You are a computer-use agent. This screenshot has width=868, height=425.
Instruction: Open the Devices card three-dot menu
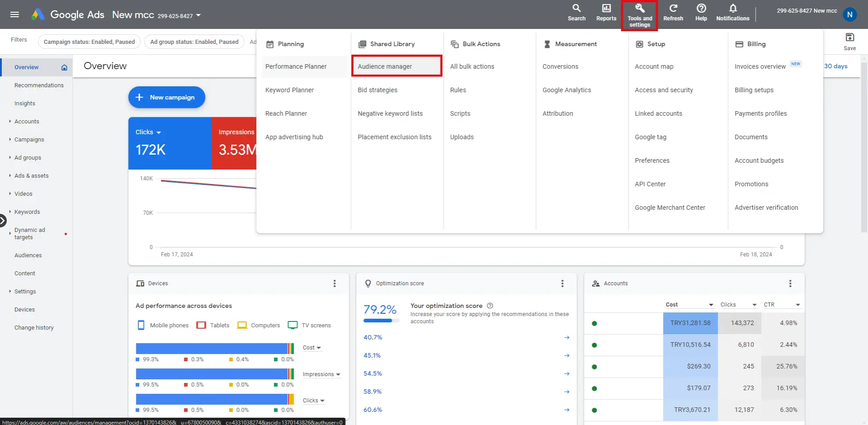tap(335, 283)
